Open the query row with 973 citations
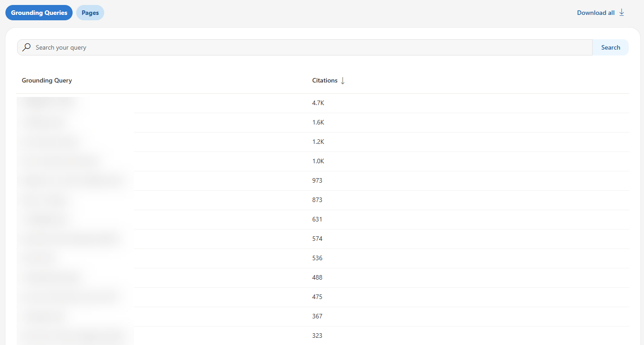Screen dimensions: 644x345 tap(317, 180)
